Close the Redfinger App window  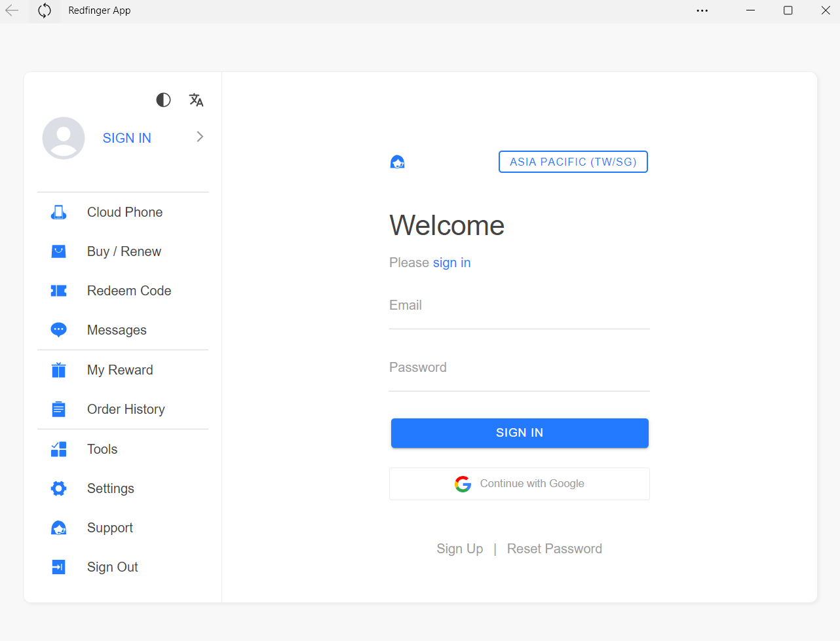click(x=826, y=10)
